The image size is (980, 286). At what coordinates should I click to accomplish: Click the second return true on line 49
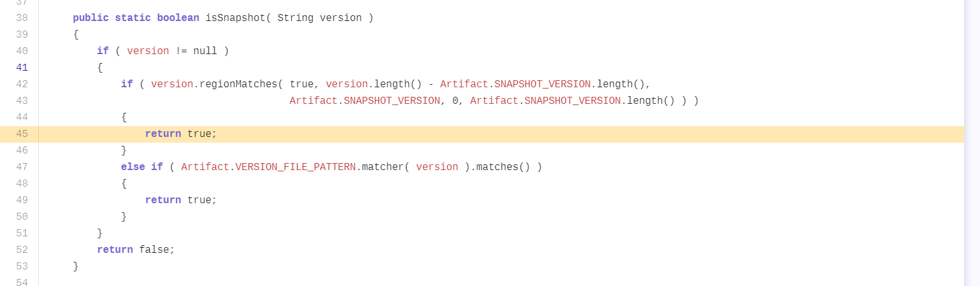coord(181,200)
